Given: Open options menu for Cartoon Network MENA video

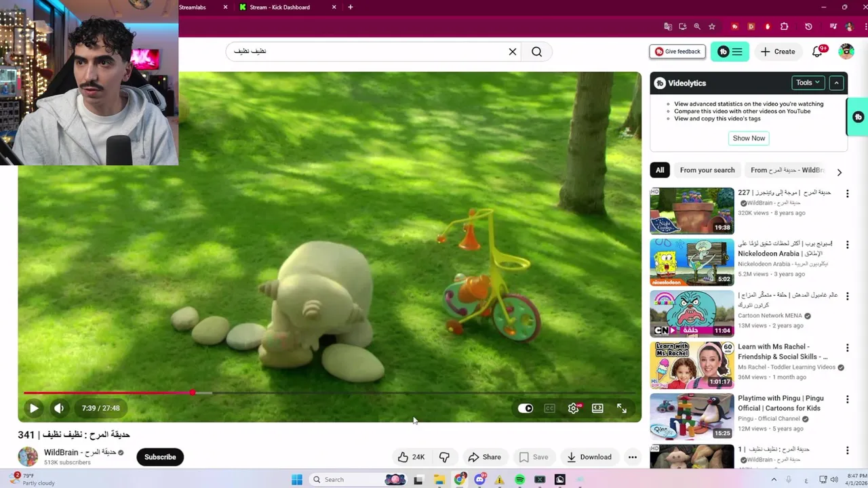Looking at the screenshot, I should pyautogui.click(x=847, y=296).
